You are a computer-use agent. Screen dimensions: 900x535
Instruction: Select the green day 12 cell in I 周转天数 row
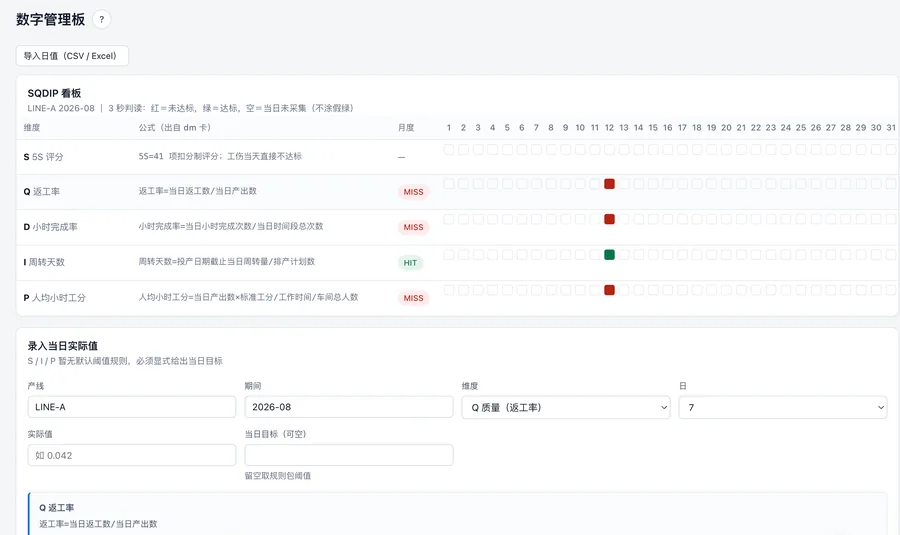pyautogui.click(x=610, y=255)
